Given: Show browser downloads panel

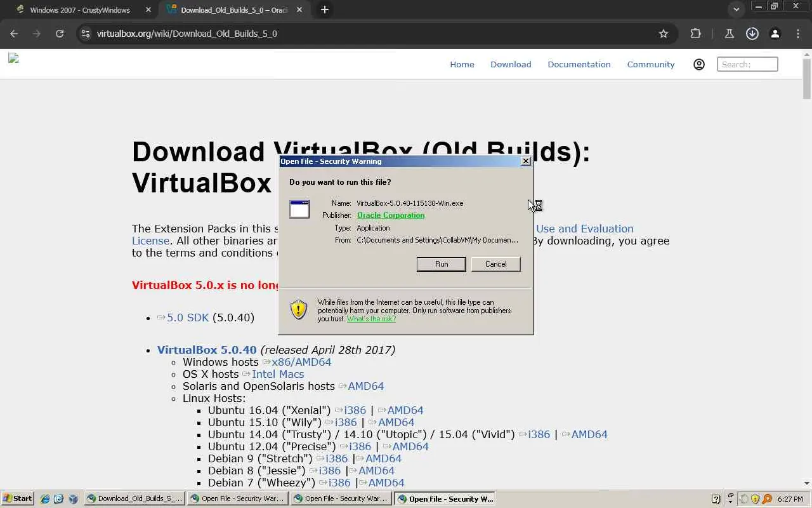Looking at the screenshot, I should [x=752, y=34].
